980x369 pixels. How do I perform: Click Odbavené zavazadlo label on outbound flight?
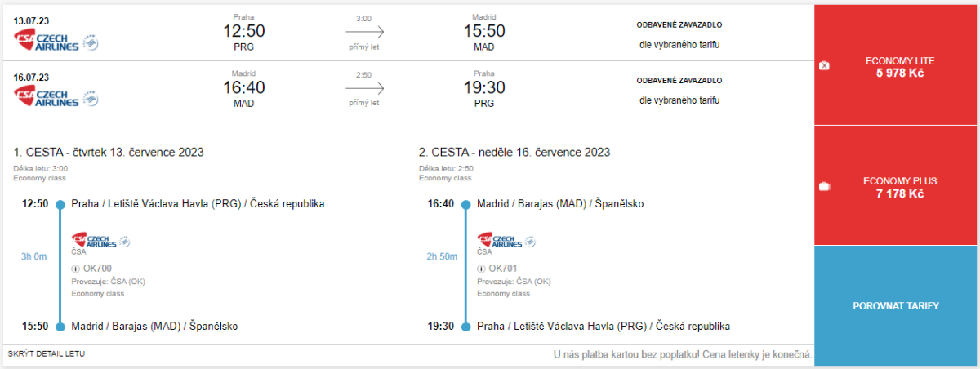(679, 24)
